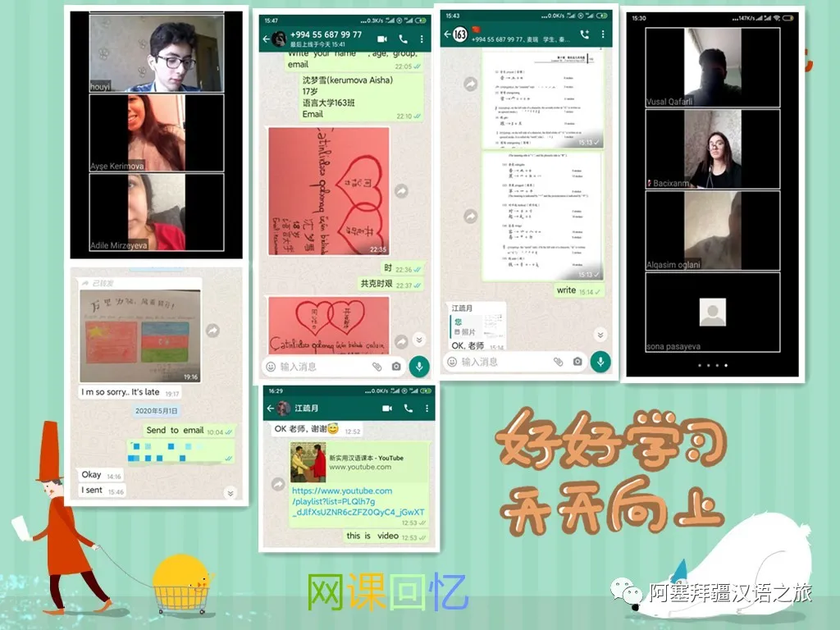This screenshot has height=630, width=840.
Task: Select the 共克时艰 message
Action: (390, 284)
